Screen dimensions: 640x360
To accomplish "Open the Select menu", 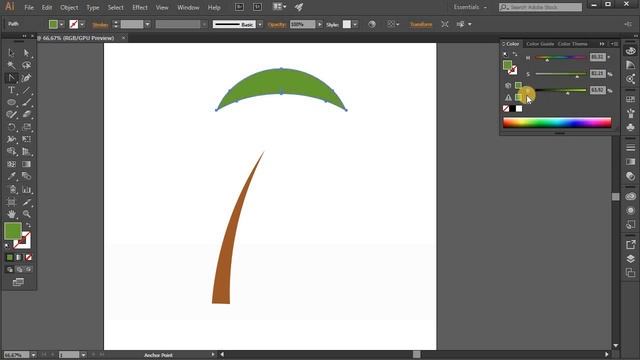I will click(116, 7).
